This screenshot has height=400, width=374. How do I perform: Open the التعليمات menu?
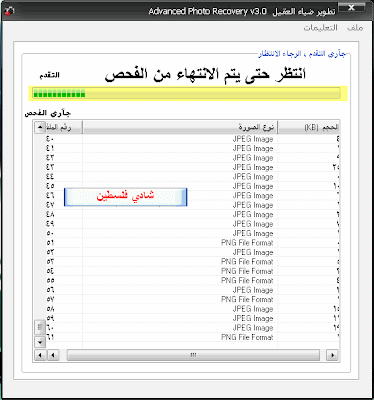coord(320,28)
